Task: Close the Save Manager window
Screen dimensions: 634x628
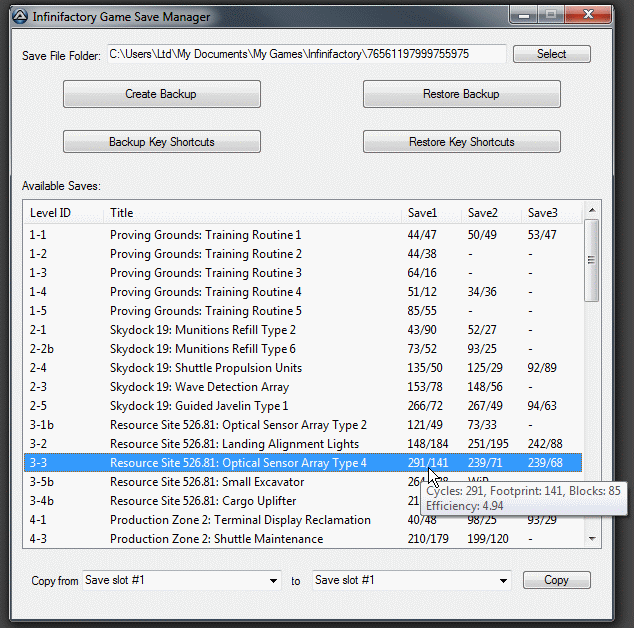Action: 588,15
